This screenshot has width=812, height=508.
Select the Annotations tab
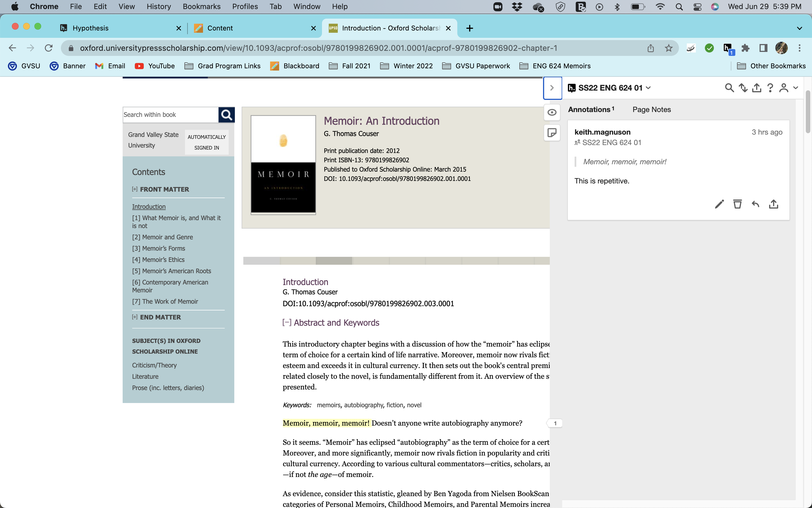click(591, 110)
